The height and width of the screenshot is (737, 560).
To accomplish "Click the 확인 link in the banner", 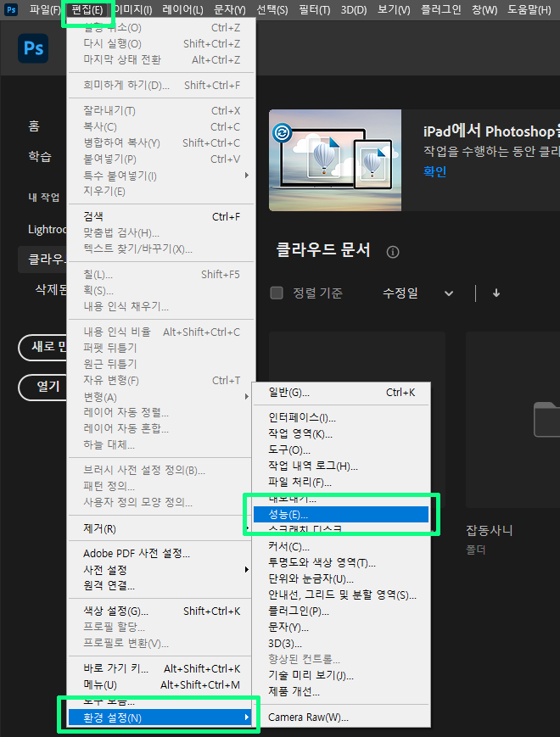I will (x=434, y=171).
